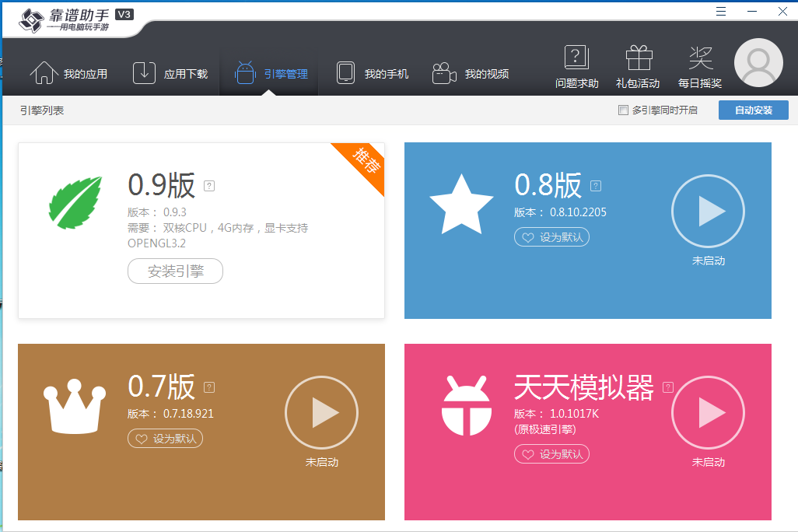This screenshot has width=798, height=532.
Task: Click the orange 推荐 ribbon
Action: (365, 162)
